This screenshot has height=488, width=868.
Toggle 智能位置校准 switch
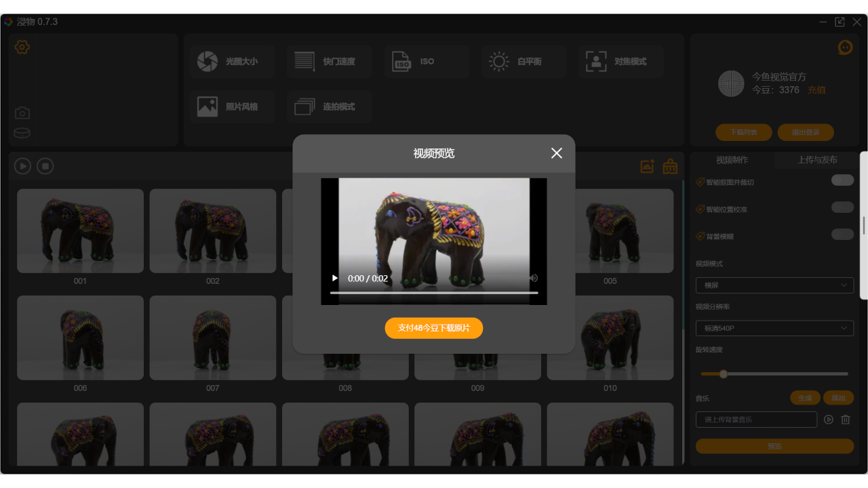(842, 207)
